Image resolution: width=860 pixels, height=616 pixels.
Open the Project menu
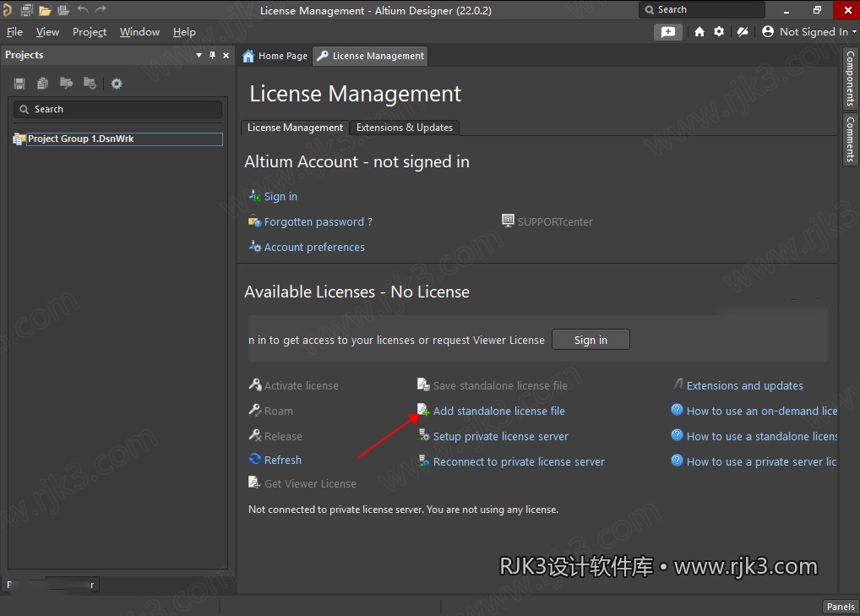tap(90, 32)
